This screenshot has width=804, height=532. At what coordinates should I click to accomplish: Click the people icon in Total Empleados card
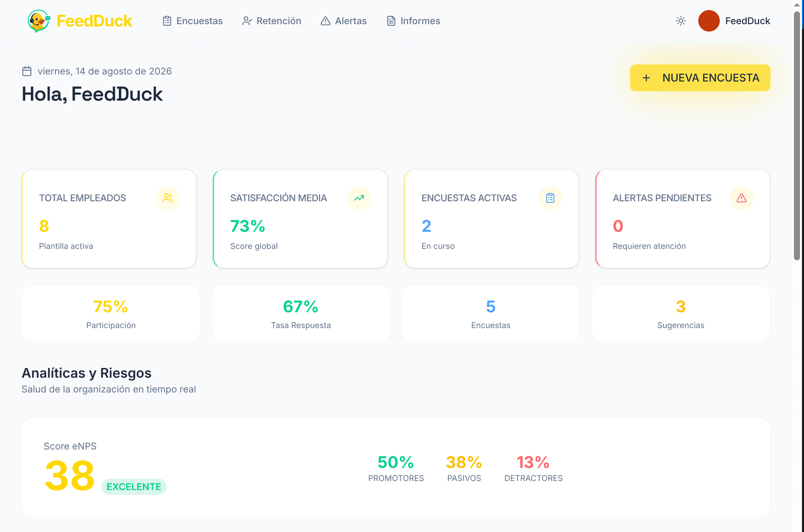click(168, 198)
